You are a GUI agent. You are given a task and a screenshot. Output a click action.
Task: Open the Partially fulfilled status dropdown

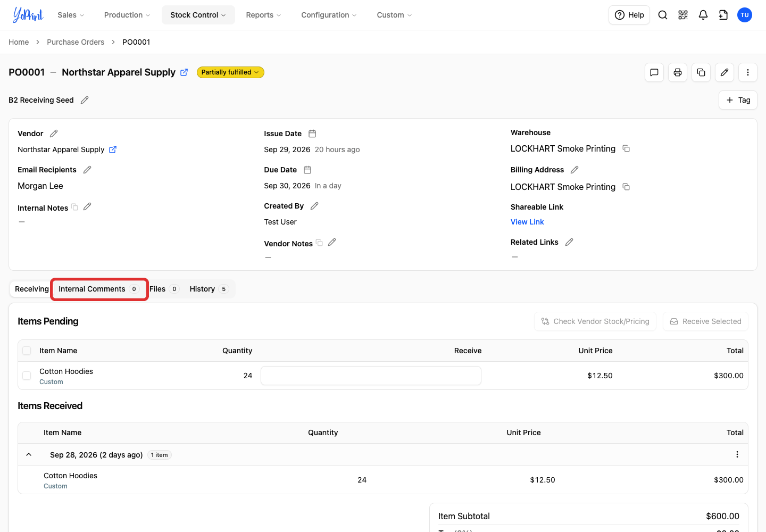click(230, 72)
